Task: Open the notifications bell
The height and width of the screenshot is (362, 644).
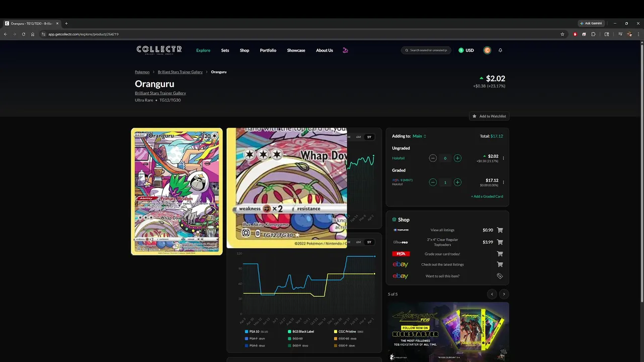Action: point(500,50)
